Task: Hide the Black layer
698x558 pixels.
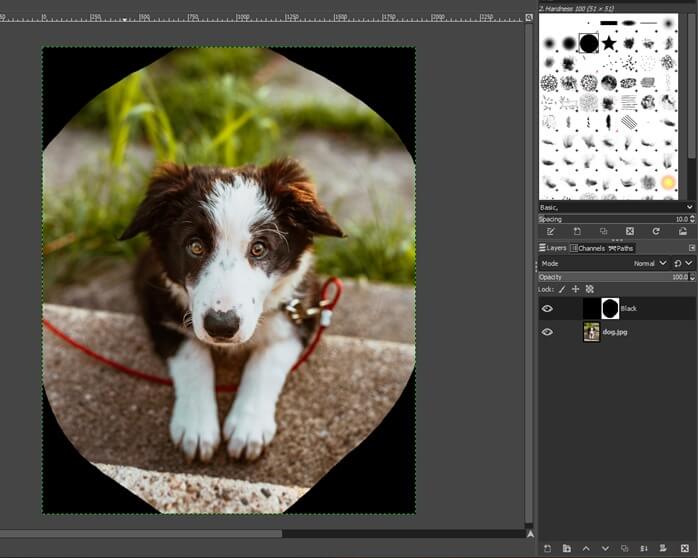Action: click(x=547, y=309)
